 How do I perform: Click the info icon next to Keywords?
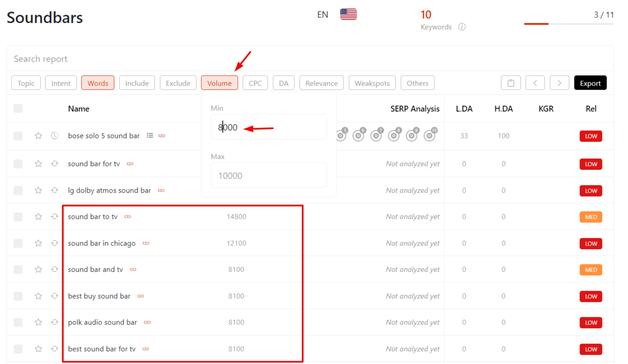462,27
